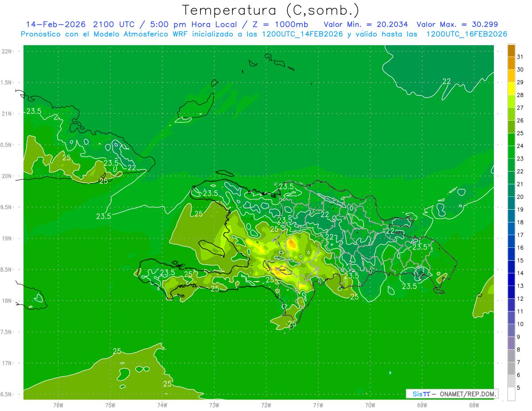
Task: Click the '69W' longitude axis label
Action: coord(422,405)
